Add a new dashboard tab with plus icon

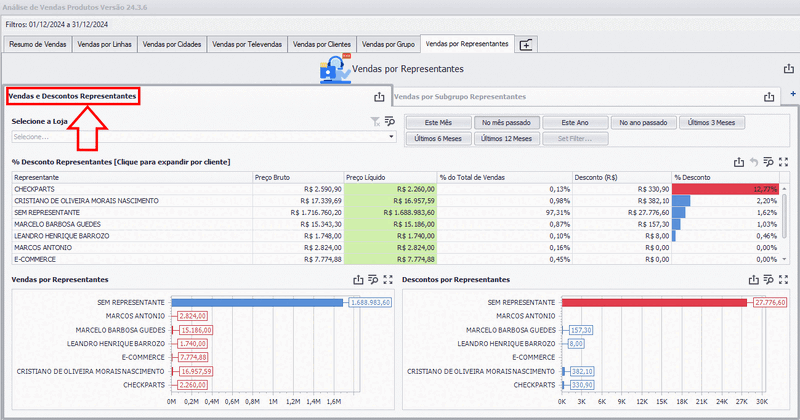pos(526,45)
